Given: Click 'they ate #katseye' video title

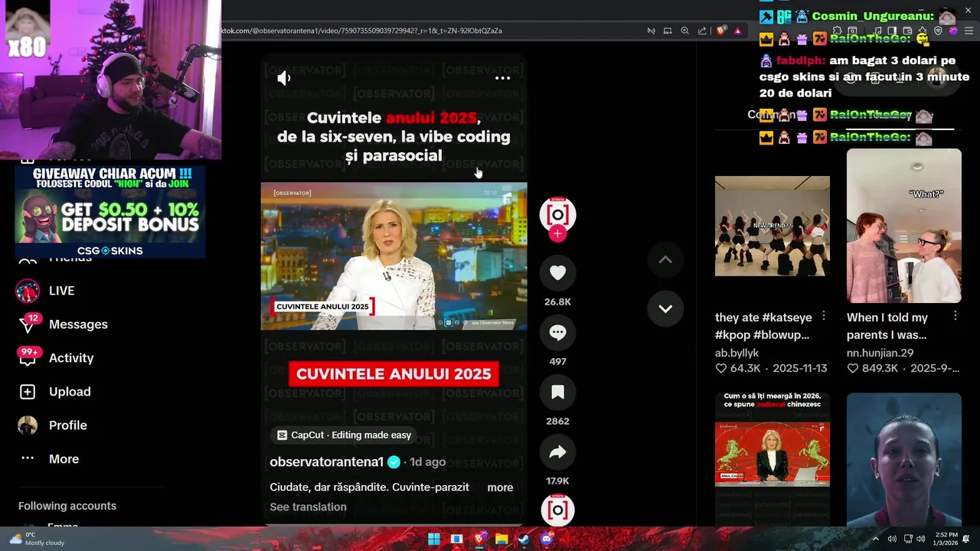Looking at the screenshot, I should coord(763,326).
